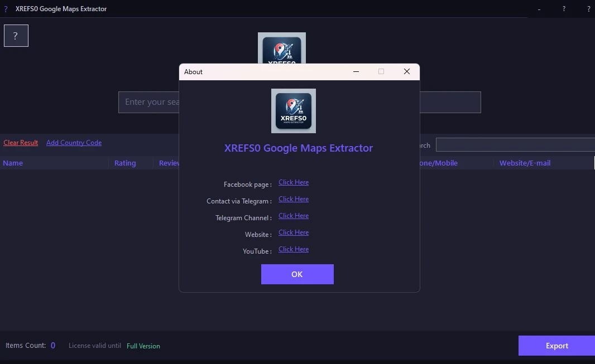The width and height of the screenshot is (595, 364).
Task: Export the extracted results
Action: tap(556, 346)
